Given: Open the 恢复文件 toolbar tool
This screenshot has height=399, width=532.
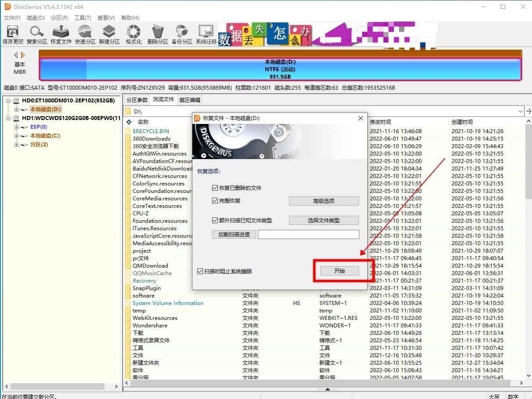Looking at the screenshot, I should pyautogui.click(x=61, y=32).
